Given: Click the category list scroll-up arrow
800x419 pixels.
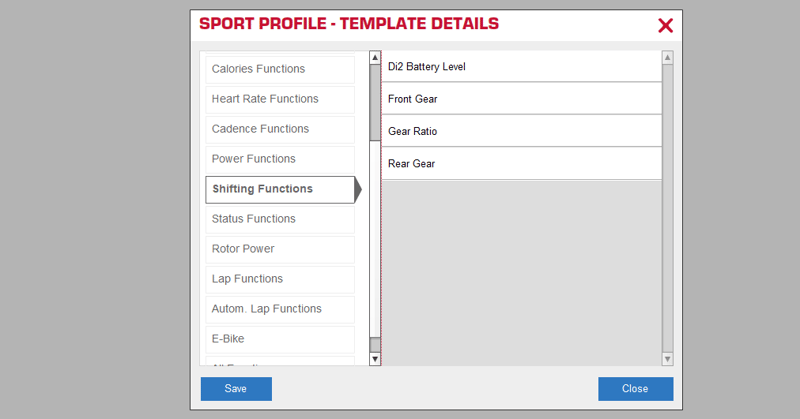Looking at the screenshot, I should (375, 58).
